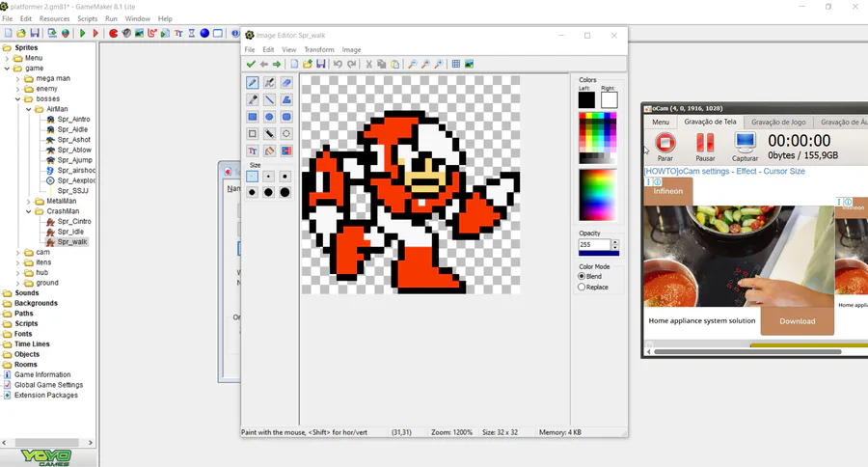The image size is (868, 467).
Task: Collapse the CrashMan folder
Action: (x=29, y=211)
